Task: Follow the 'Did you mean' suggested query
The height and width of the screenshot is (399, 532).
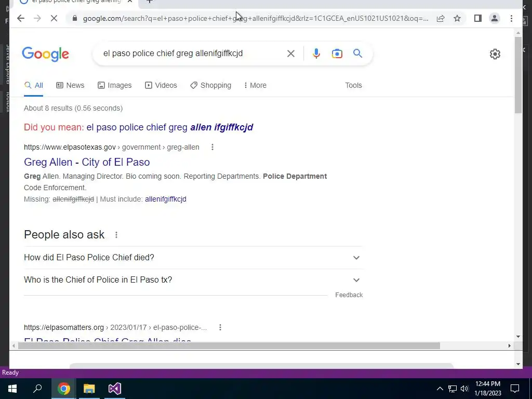Action: coord(170,127)
